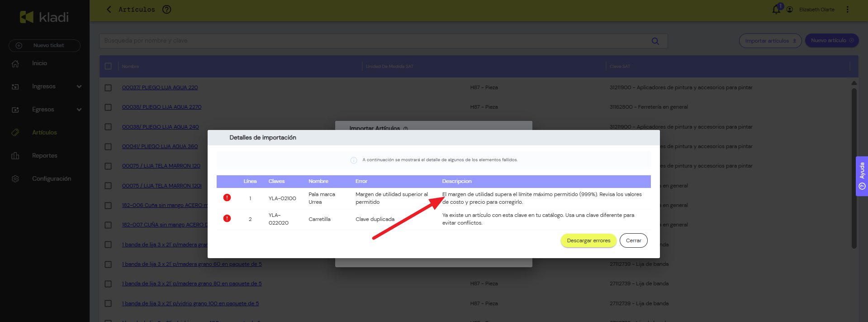This screenshot has height=322, width=868.
Task: Click the kladi logo
Action: (44, 17)
